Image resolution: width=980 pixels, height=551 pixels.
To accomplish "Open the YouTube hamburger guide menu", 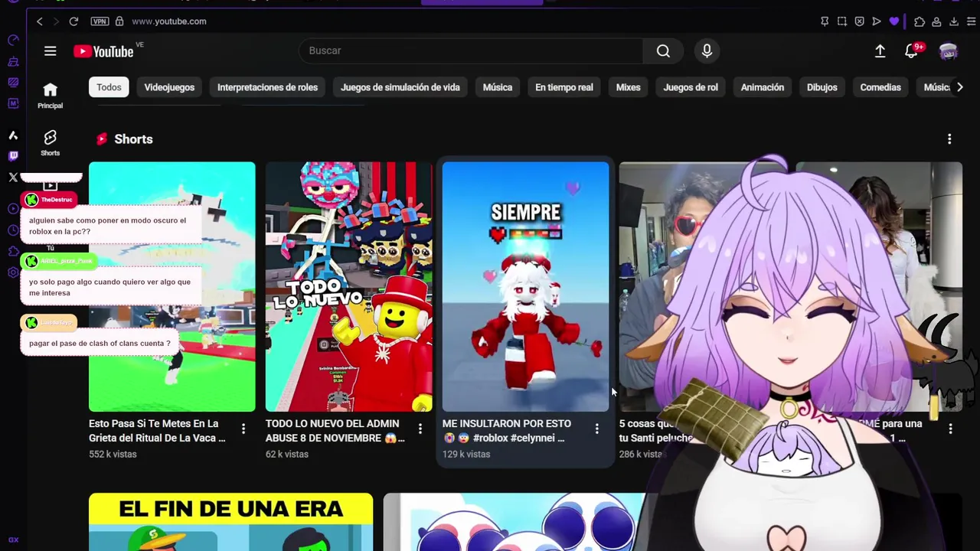I will (x=50, y=51).
